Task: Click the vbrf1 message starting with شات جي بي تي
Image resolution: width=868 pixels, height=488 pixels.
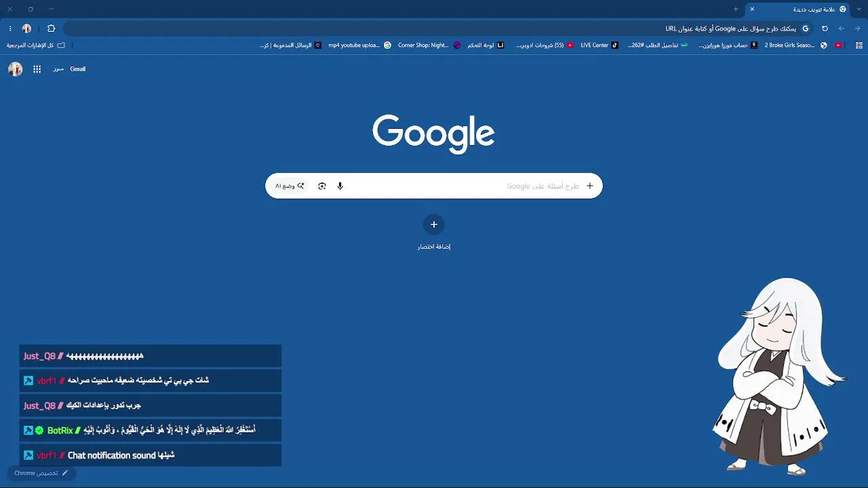Action: coord(151,380)
